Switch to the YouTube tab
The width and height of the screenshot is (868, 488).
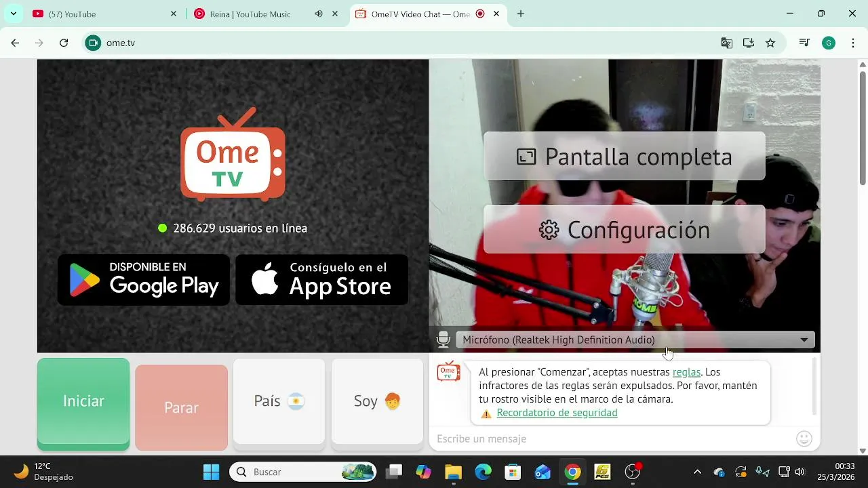[x=102, y=14]
